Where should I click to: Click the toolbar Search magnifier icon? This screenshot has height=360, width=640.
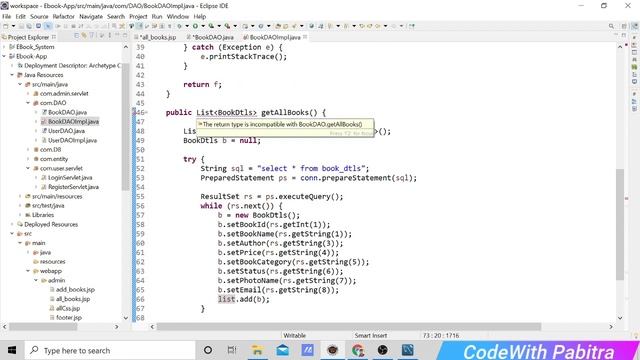tap(611, 26)
